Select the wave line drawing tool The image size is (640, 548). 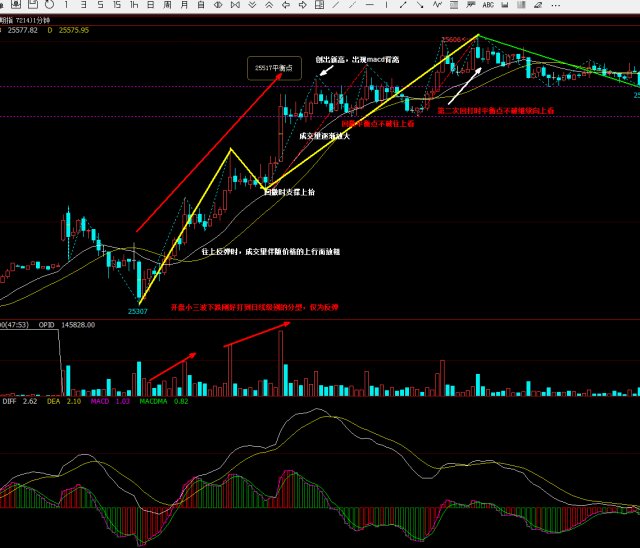[437, 5]
